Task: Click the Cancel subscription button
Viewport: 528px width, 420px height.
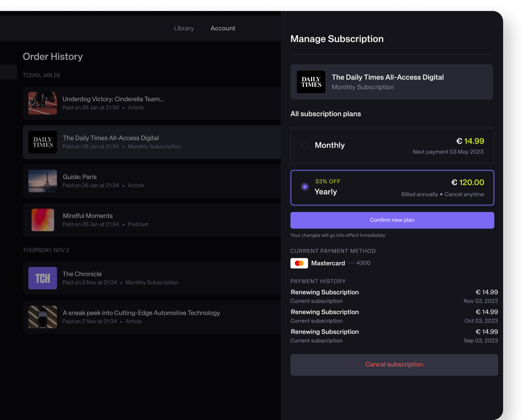Action: [x=394, y=365]
